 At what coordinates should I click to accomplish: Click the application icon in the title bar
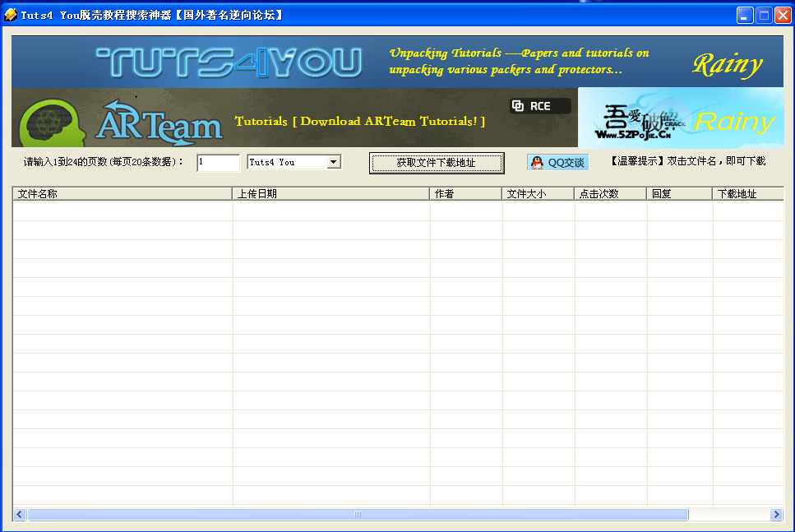[x=12, y=14]
